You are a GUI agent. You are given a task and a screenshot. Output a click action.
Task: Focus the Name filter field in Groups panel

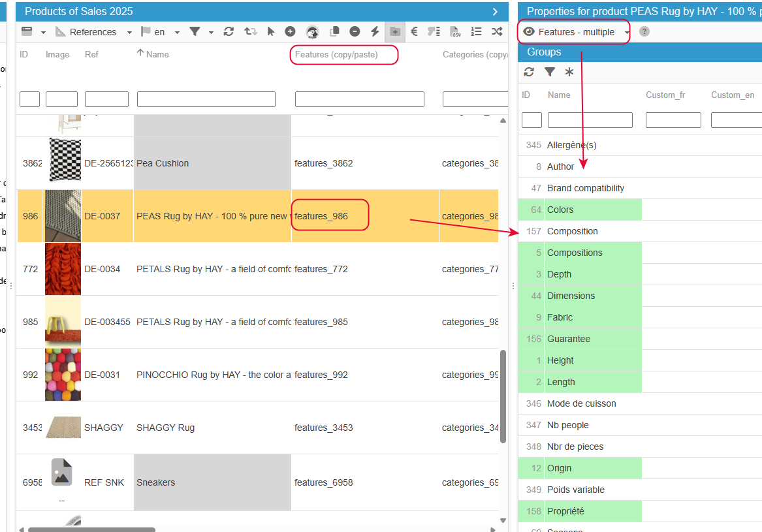[590, 120]
